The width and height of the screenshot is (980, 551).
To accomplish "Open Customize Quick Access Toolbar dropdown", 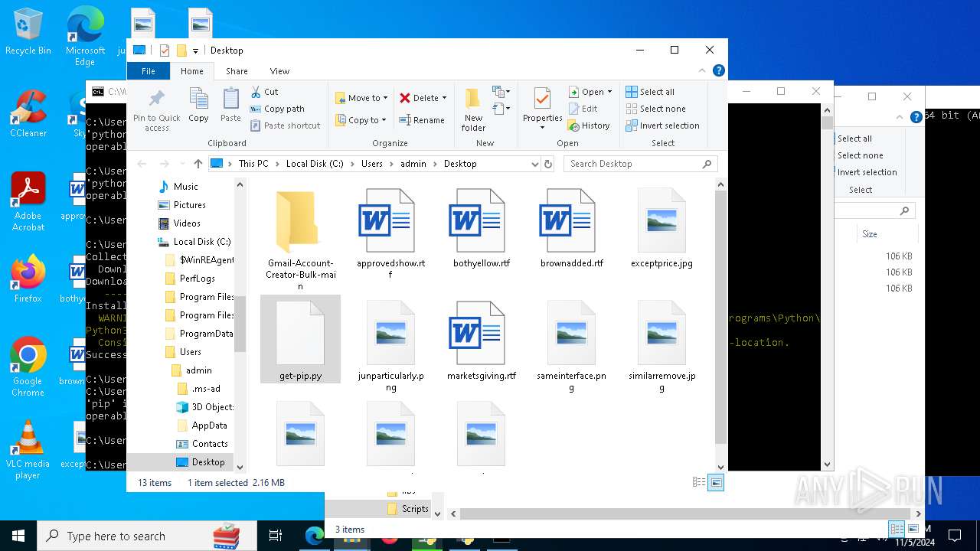I will tap(195, 51).
